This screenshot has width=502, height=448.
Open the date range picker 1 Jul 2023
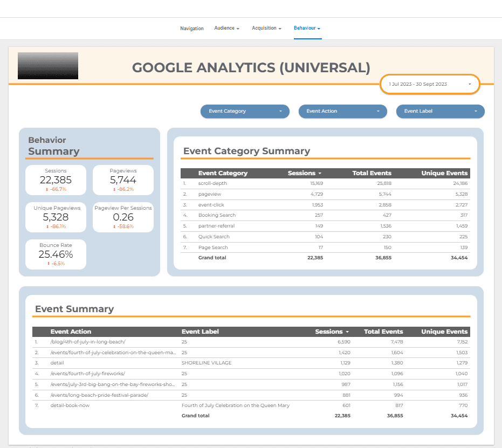[x=430, y=84]
